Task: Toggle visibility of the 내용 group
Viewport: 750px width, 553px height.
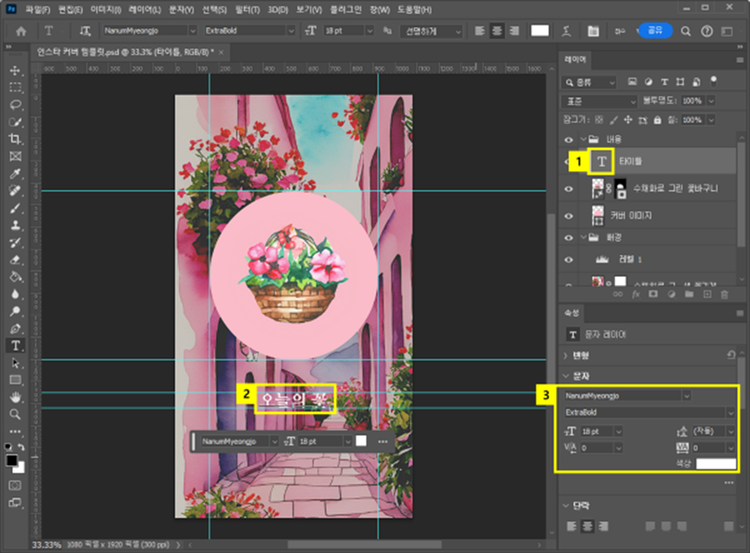Action: click(x=568, y=138)
